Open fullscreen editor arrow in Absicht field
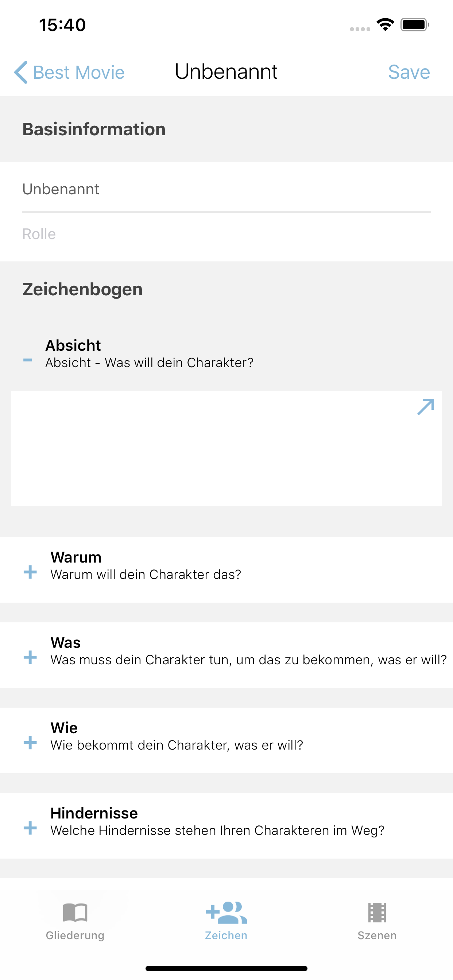This screenshot has width=453, height=980. pos(425,407)
